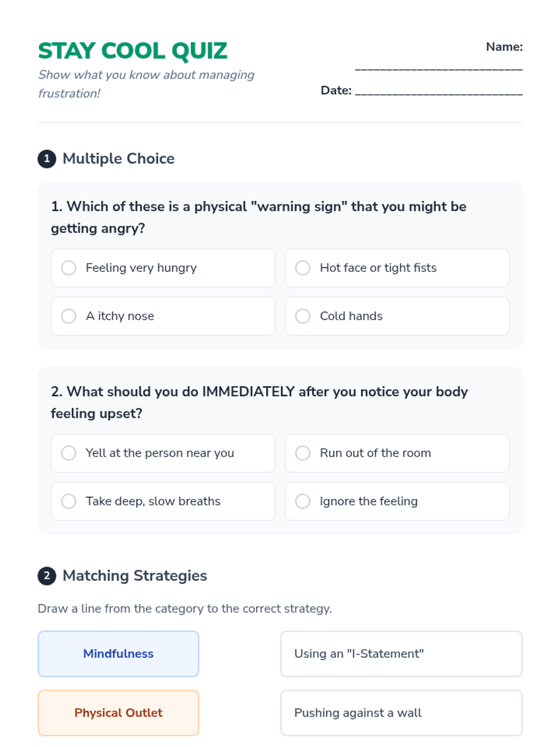Screen dimensions: 560x747
Task: Click the Physical Outlet category box
Action: coord(119,713)
